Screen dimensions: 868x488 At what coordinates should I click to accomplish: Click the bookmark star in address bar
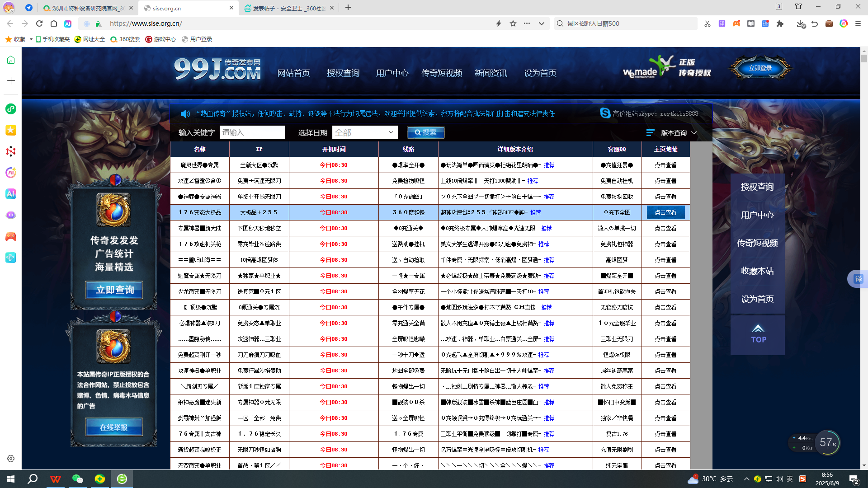click(x=513, y=23)
